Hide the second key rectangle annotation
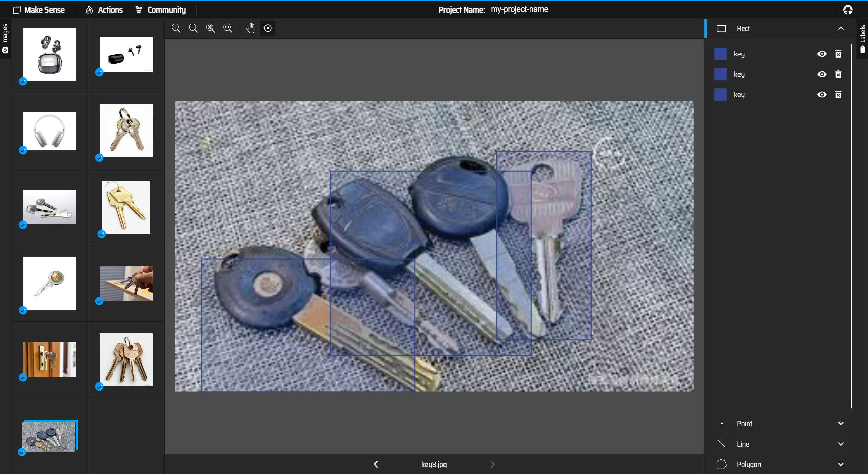This screenshot has width=868, height=474. (822, 74)
